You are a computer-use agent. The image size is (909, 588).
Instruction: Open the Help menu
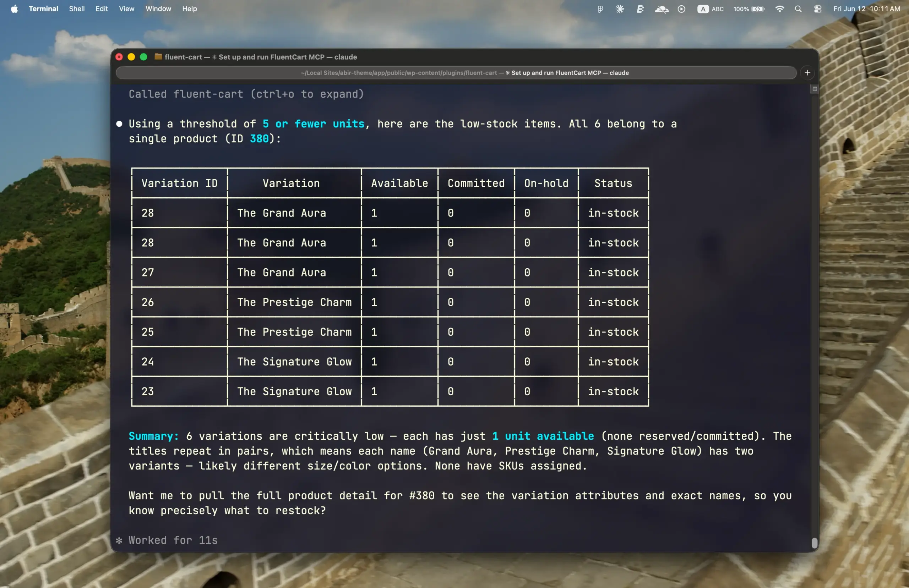point(190,9)
